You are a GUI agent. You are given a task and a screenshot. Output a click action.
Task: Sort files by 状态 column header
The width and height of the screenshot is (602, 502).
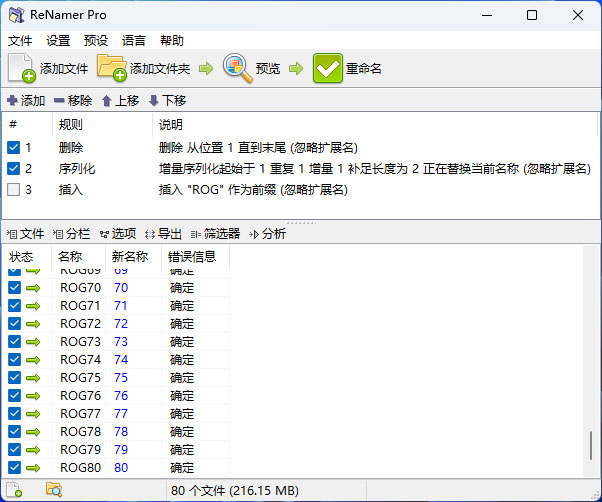(x=27, y=256)
